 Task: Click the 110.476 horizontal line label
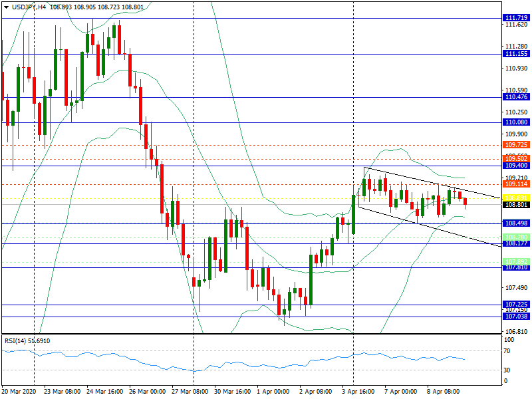click(516, 97)
